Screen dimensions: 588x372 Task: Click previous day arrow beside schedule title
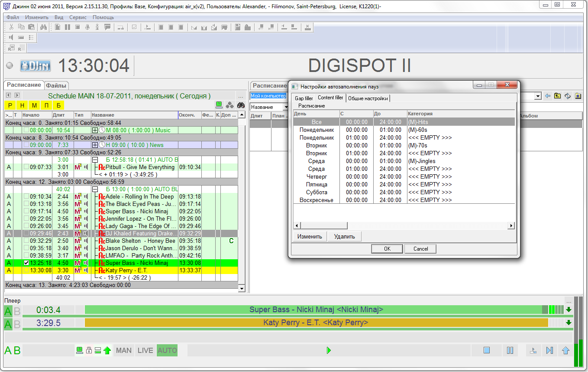click(x=8, y=95)
